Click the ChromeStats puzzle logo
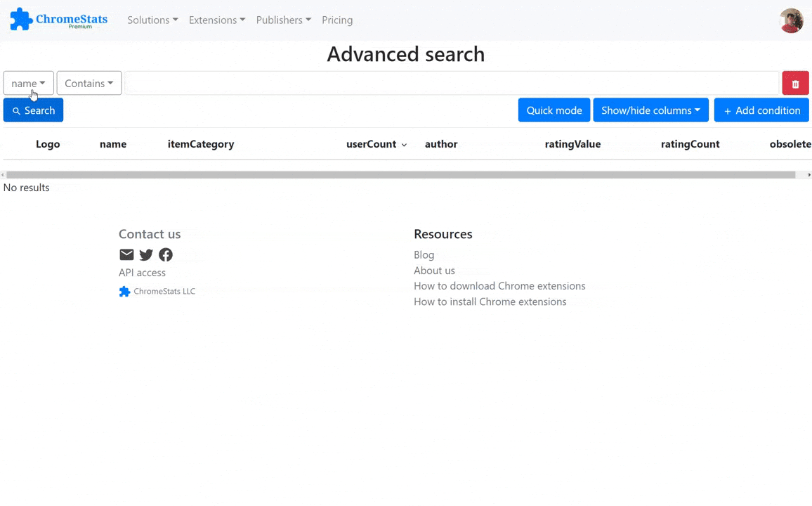Image resolution: width=812 pixels, height=506 pixels. coord(58,19)
